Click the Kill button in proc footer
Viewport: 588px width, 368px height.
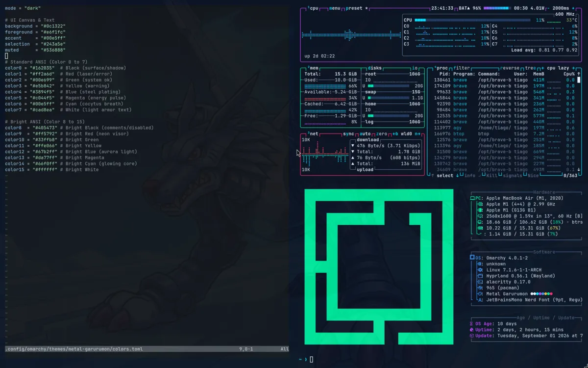tap(491, 176)
